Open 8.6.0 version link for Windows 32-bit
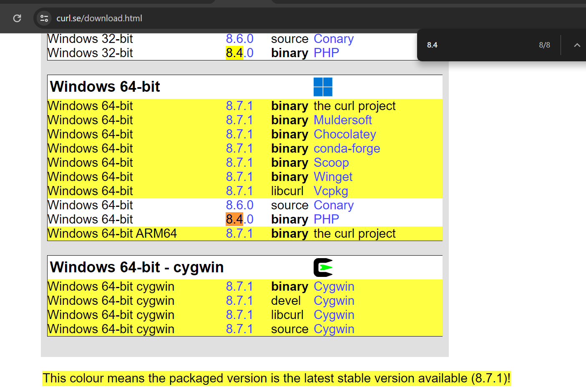The height and width of the screenshot is (392, 586). point(239,39)
